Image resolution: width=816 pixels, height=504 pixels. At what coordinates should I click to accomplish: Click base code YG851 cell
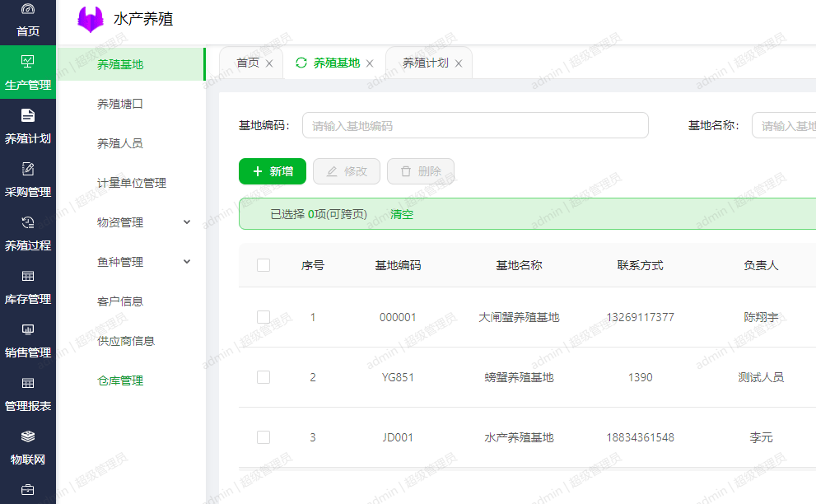[x=398, y=377]
